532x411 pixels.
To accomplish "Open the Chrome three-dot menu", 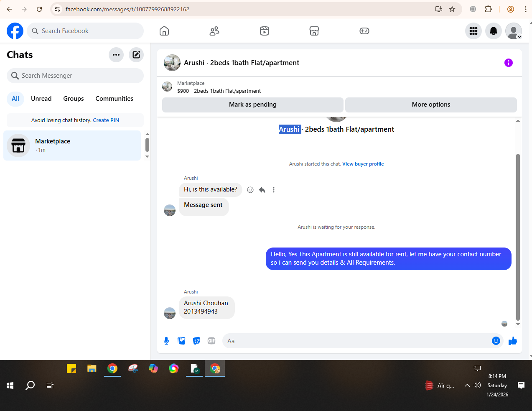I will 526,9.
